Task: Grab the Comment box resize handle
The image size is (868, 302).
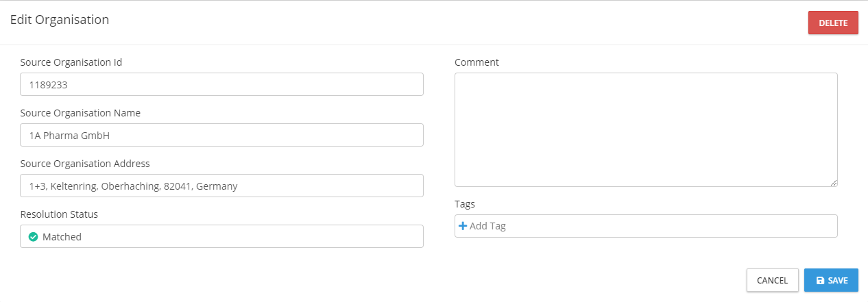Action: 834,183
